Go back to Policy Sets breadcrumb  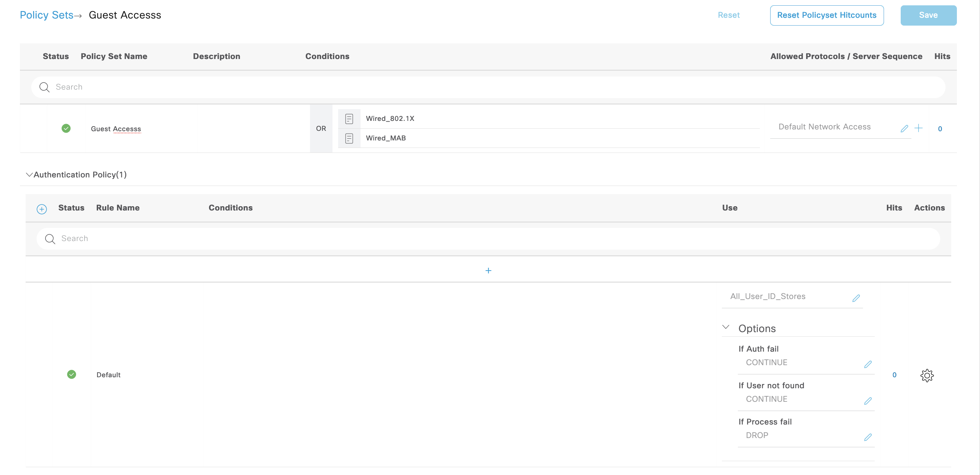click(x=47, y=15)
